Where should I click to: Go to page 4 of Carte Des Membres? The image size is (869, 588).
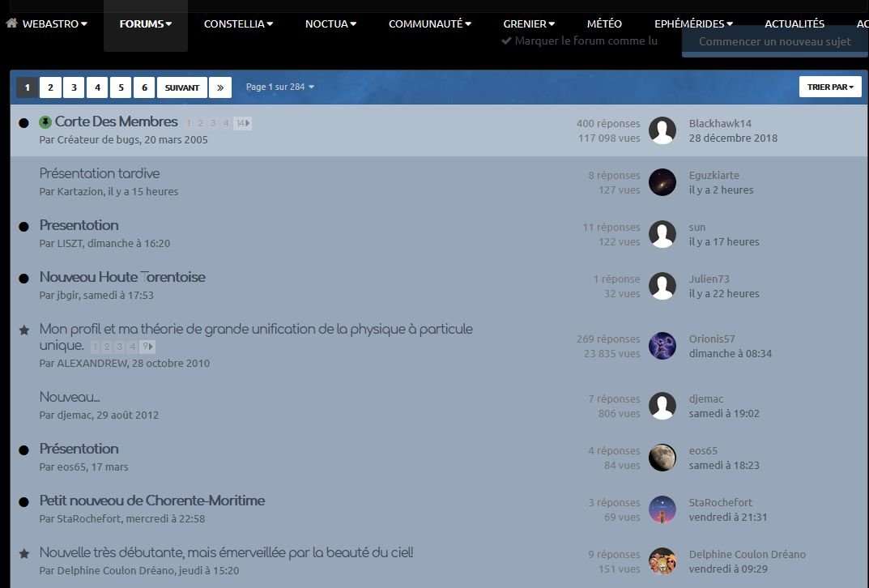pos(226,123)
